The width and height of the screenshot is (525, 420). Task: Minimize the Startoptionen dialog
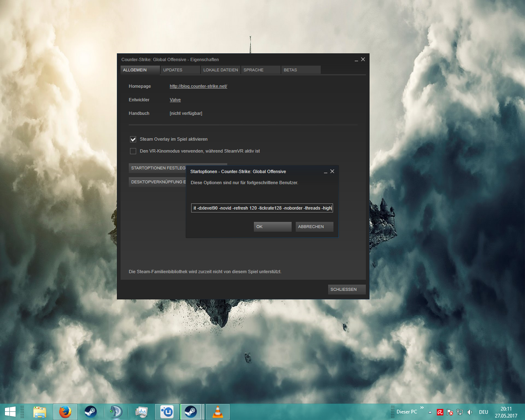tap(326, 172)
